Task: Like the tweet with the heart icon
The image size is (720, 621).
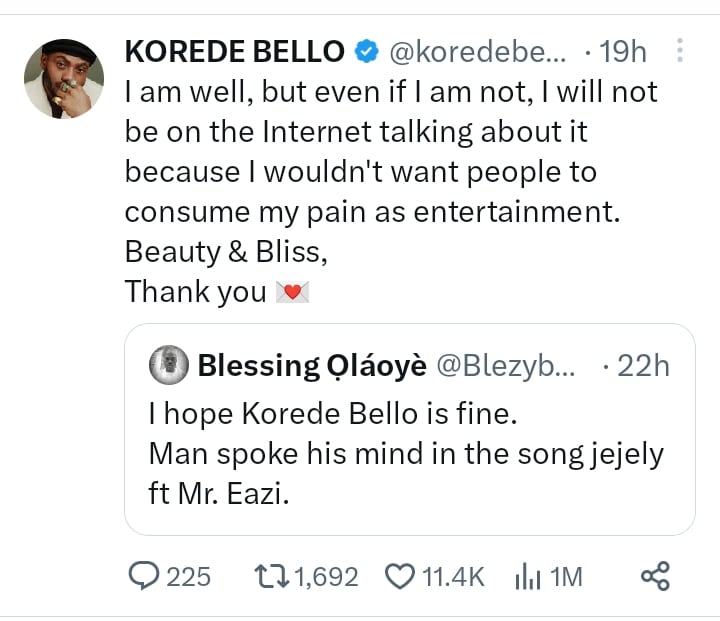Action: [x=400, y=576]
